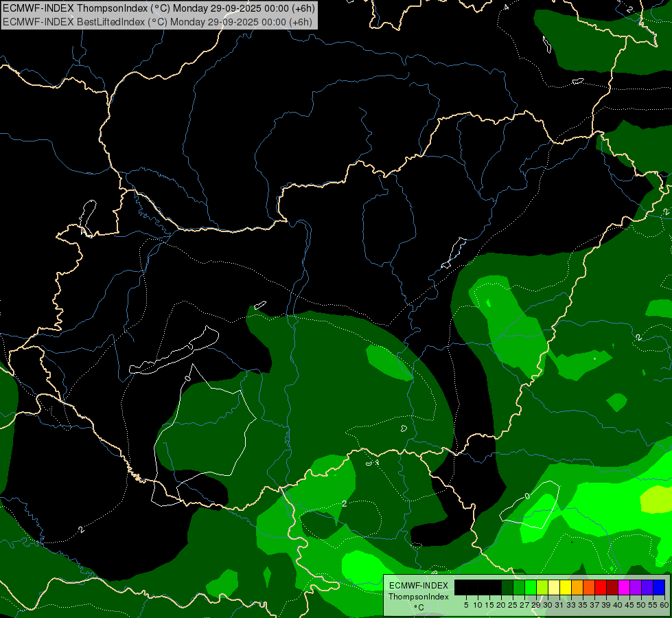This screenshot has height=618, width=672.
Task: Click the purple 45–50 legend swatch
Action: point(636,587)
